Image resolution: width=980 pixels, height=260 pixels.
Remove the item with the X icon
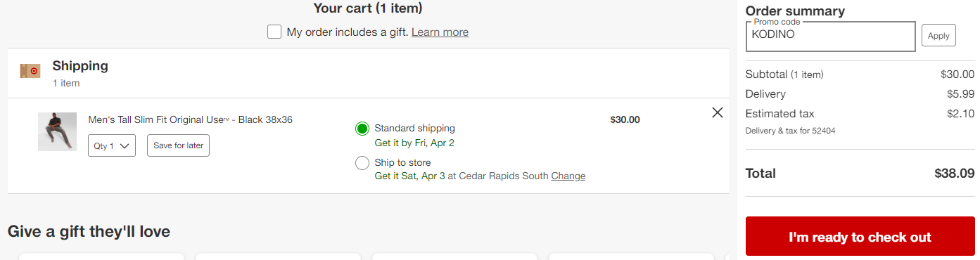(718, 112)
